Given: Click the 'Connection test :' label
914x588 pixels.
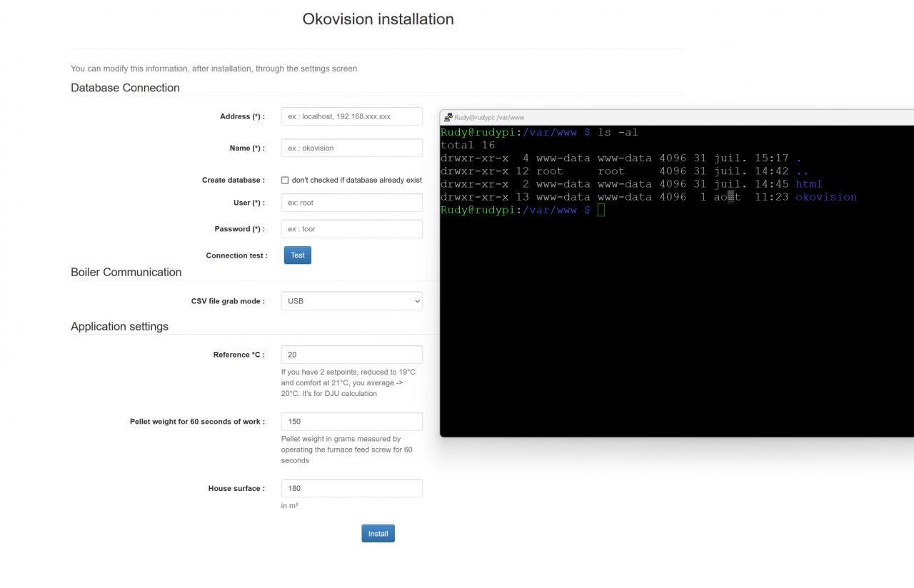Looking at the screenshot, I should pos(237,255).
